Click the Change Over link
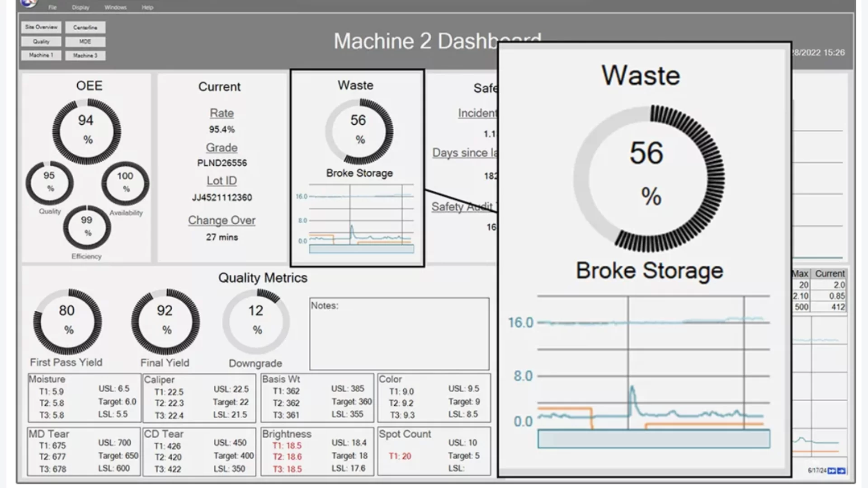 pos(222,220)
